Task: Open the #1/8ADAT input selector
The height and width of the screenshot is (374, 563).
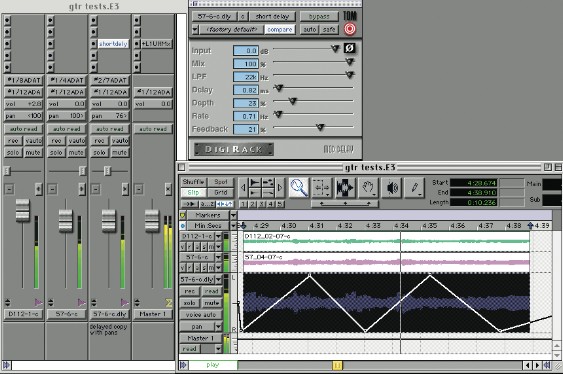Action: pos(24,80)
